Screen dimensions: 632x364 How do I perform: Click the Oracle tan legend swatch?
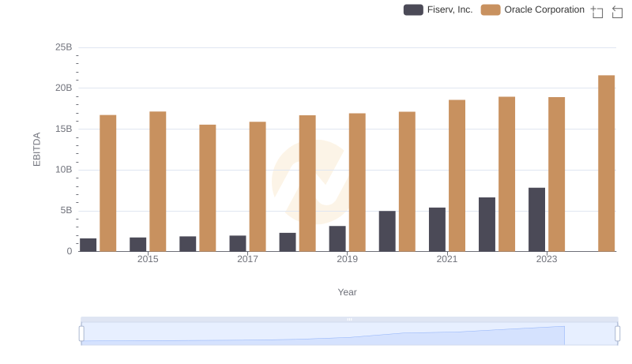click(491, 9)
